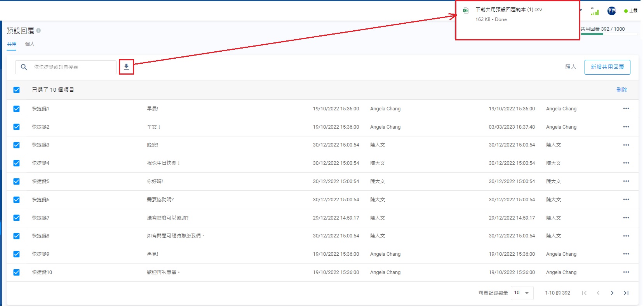Click the magnifier search icon
The image size is (644, 307).
[24, 67]
